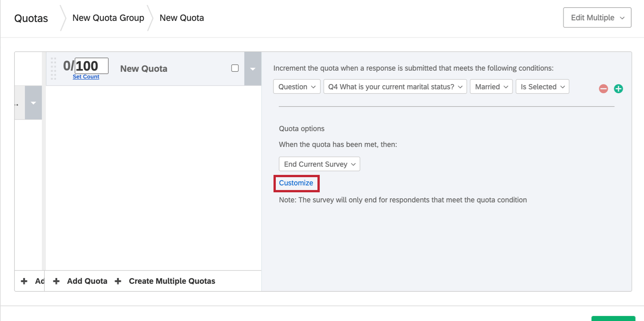This screenshot has height=321, width=644.
Task: Click the red remove condition icon
Action: point(603,89)
